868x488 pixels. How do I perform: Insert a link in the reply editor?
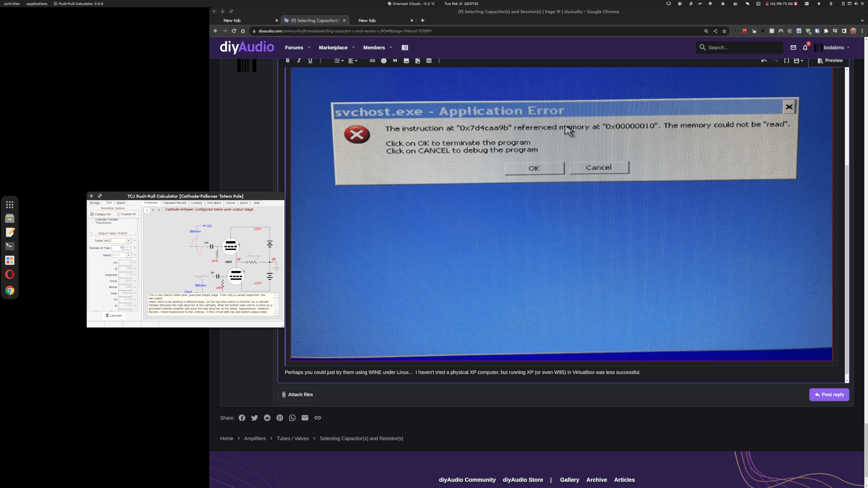click(373, 61)
